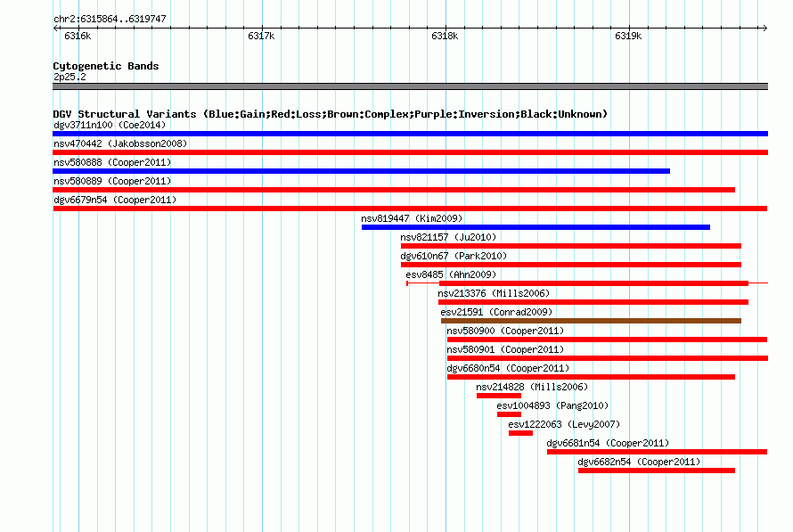
Task: Click the nsv580889 (Cooper2011) red bar
Action: tap(394, 190)
